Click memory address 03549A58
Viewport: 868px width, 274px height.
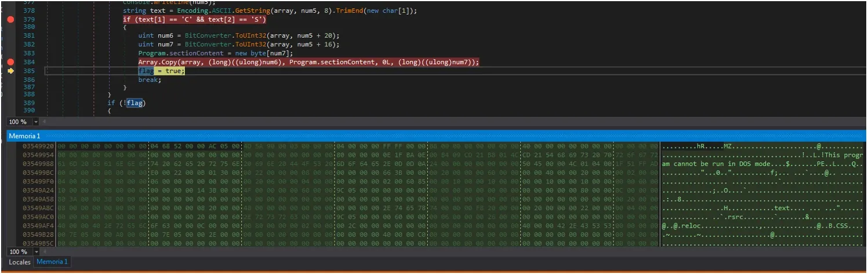point(38,199)
